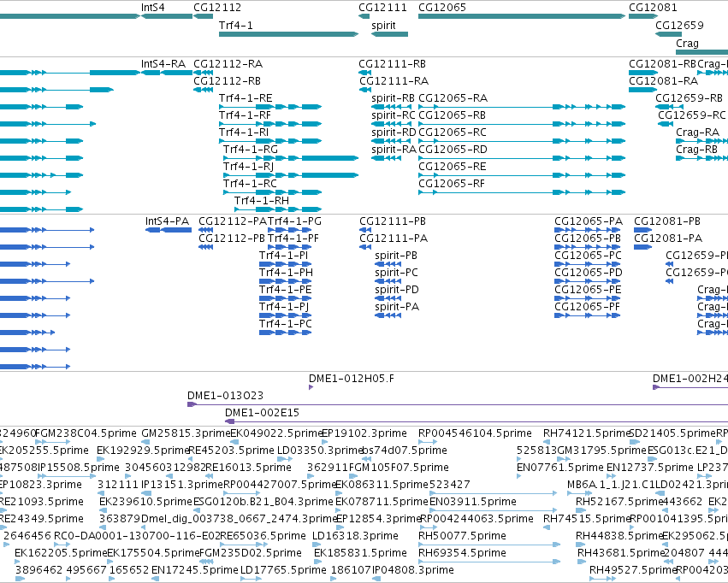Click the Trf4-1-PH protein label

coord(286,273)
